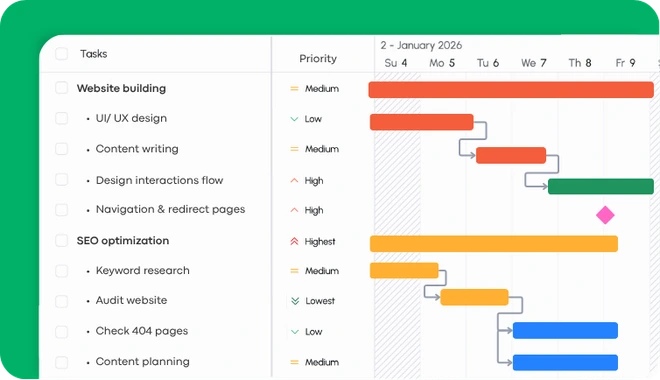
Task: Open the Check 404 pages subtask
Action: (x=142, y=331)
